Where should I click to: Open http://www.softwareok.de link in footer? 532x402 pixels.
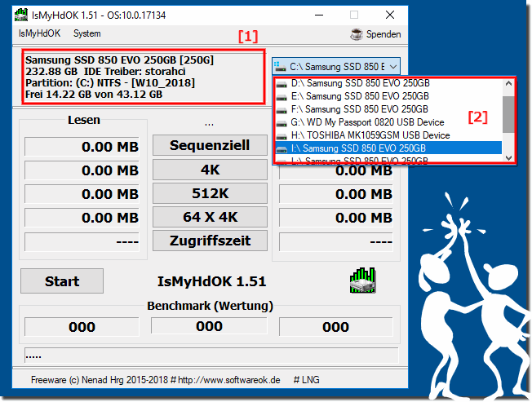[x=229, y=380]
